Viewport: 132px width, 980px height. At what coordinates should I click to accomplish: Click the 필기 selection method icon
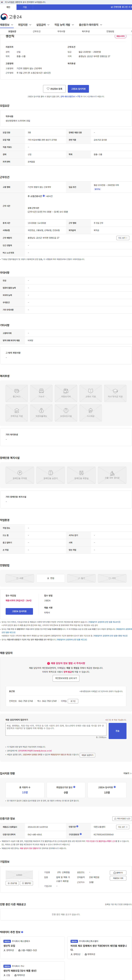(81, 578)
